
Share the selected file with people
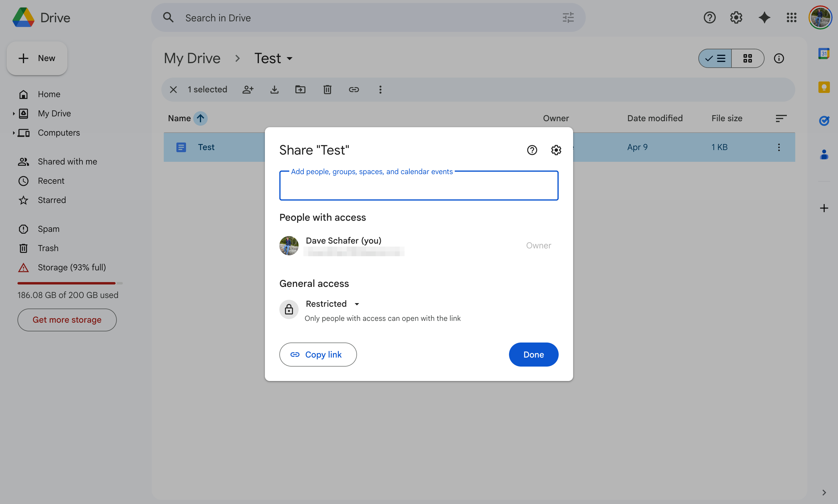click(248, 89)
